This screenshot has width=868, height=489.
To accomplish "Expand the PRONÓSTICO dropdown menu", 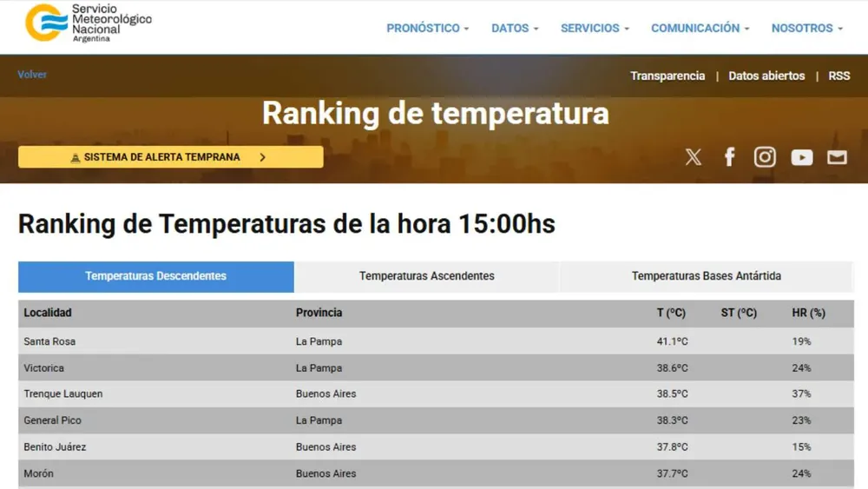I will click(x=427, y=29).
